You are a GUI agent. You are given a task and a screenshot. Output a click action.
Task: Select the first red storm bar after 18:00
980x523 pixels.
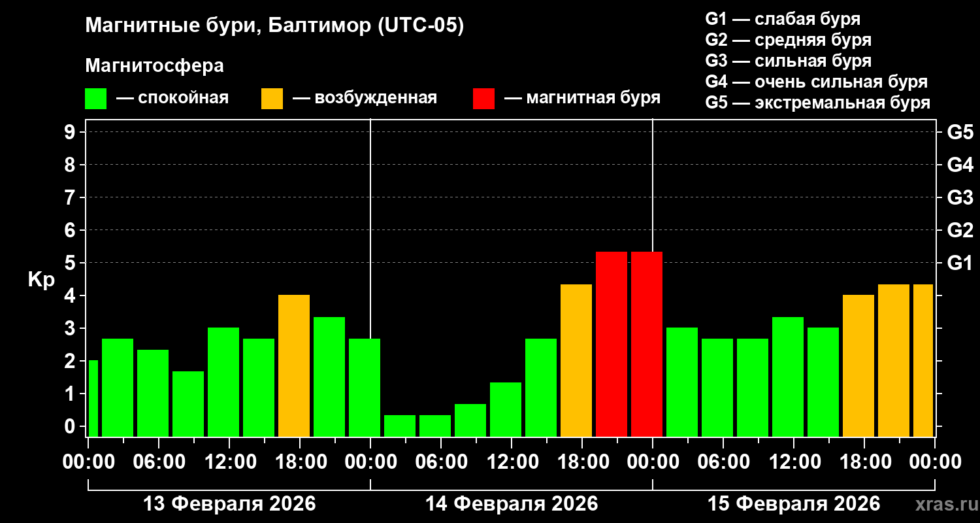(x=612, y=344)
